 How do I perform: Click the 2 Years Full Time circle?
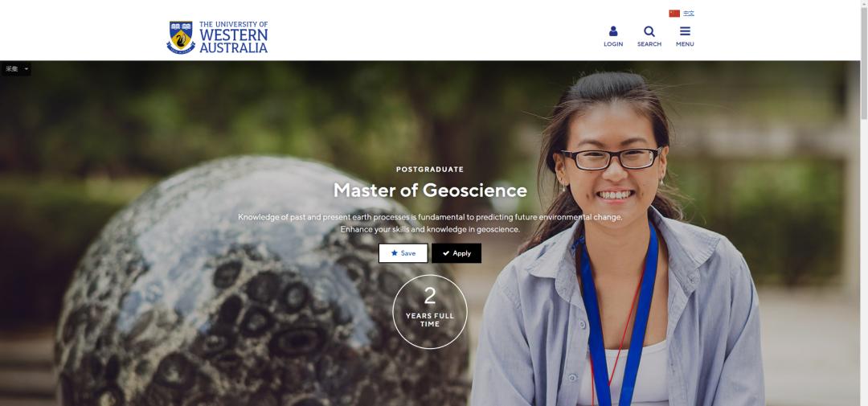tap(429, 312)
